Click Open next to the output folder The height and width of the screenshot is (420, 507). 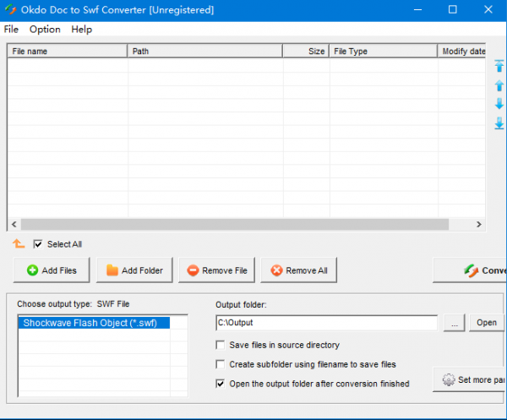click(x=487, y=323)
